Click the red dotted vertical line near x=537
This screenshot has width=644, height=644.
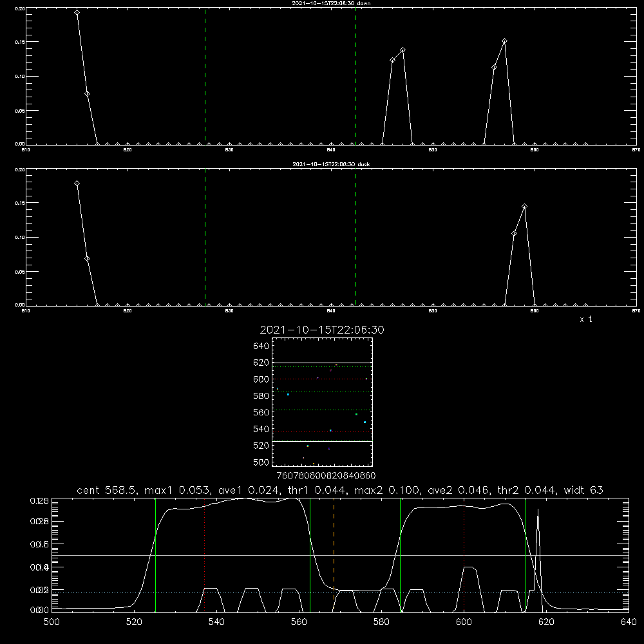click(205, 555)
